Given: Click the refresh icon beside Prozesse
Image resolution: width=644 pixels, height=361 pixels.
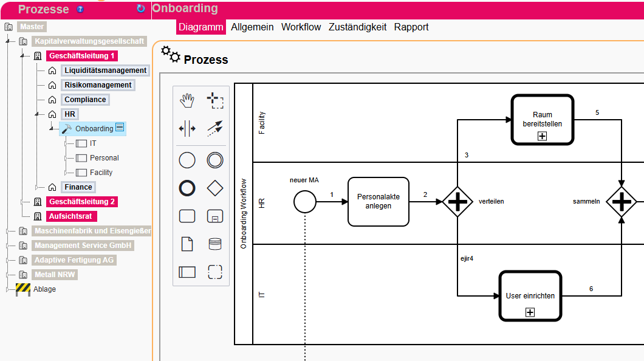Looking at the screenshot, I should (x=141, y=9).
